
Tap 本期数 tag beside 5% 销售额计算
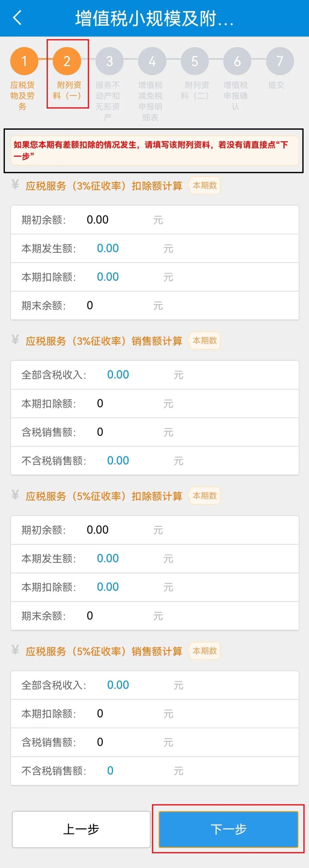[x=204, y=651]
